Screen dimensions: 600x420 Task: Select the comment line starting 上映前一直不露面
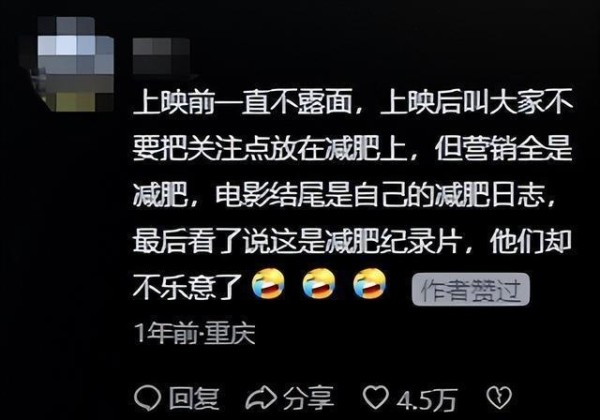[x=352, y=102]
